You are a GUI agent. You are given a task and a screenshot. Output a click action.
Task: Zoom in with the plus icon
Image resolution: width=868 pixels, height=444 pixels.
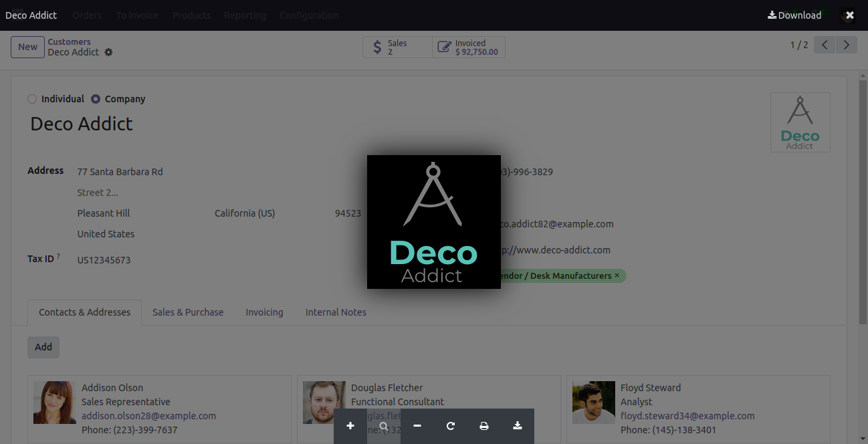[x=350, y=426]
